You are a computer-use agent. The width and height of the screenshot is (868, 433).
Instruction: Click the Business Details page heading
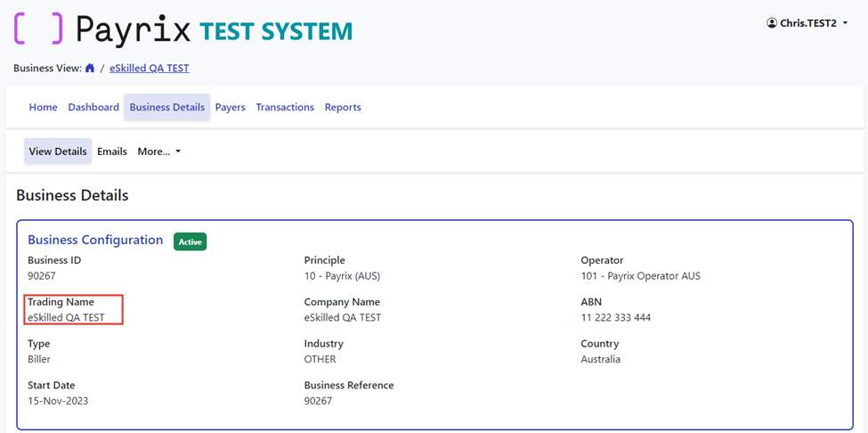click(72, 195)
